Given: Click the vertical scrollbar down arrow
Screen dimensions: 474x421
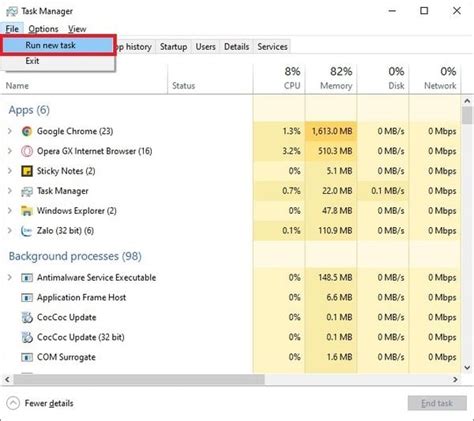Looking at the screenshot, I should point(467,368).
